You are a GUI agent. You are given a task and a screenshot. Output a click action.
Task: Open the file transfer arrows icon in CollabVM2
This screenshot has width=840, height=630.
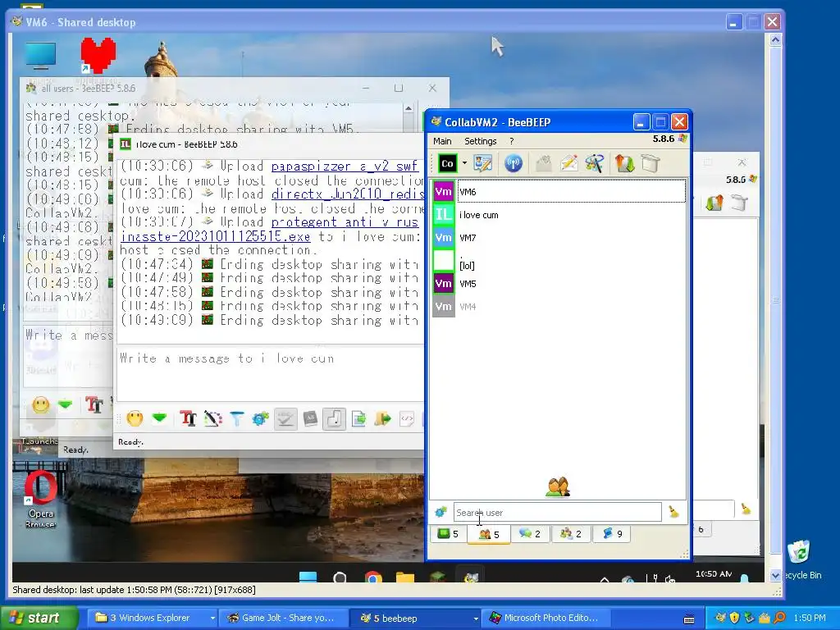tap(624, 163)
